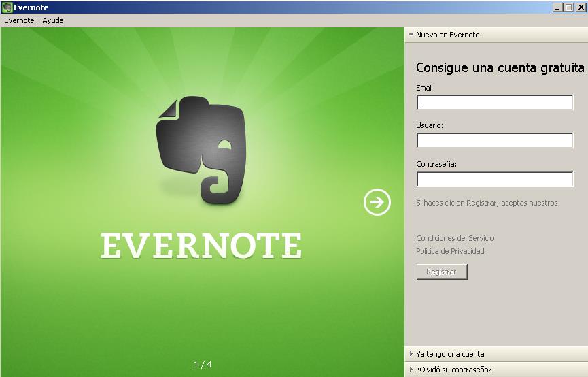Click the EVERNOTE wordmark text
588x377 pixels.
pos(201,246)
